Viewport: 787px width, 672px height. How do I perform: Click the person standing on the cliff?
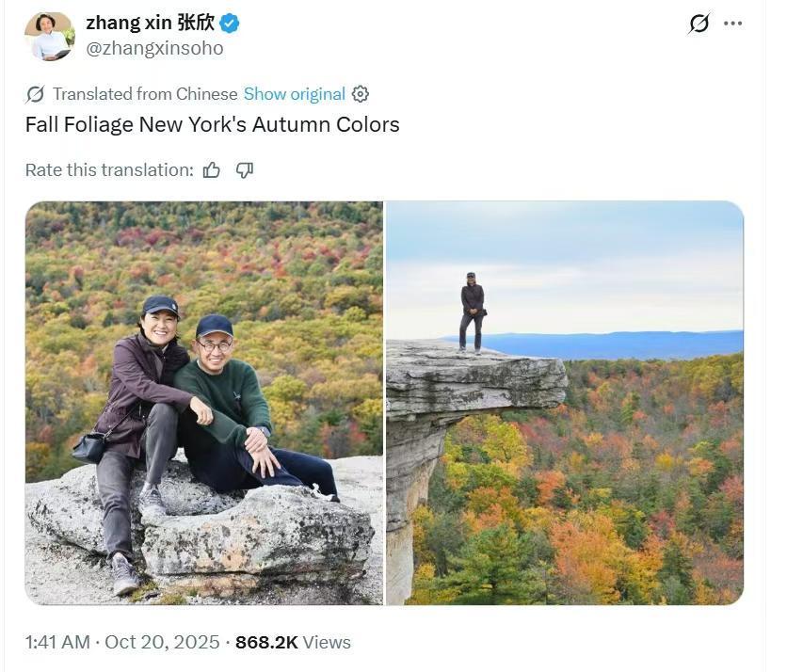[x=473, y=312]
